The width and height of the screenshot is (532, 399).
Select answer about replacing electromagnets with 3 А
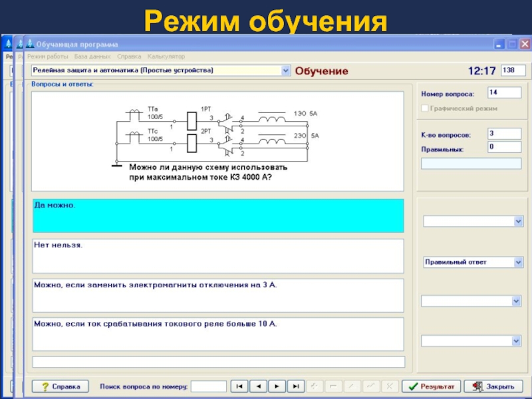point(218,295)
